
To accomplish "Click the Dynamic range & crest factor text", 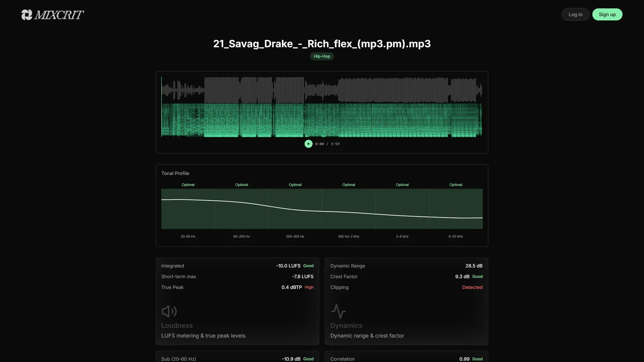I will 367,336.
